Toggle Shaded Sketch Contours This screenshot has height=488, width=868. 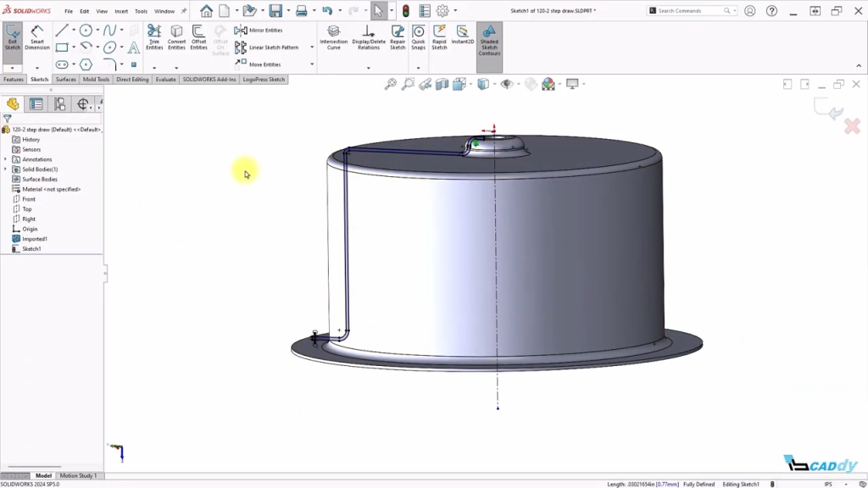point(489,38)
